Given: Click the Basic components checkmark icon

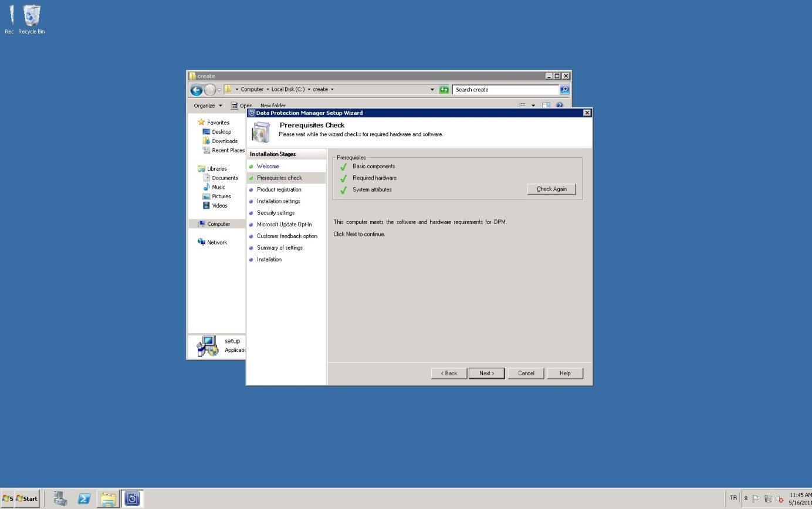Looking at the screenshot, I should [x=344, y=167].
